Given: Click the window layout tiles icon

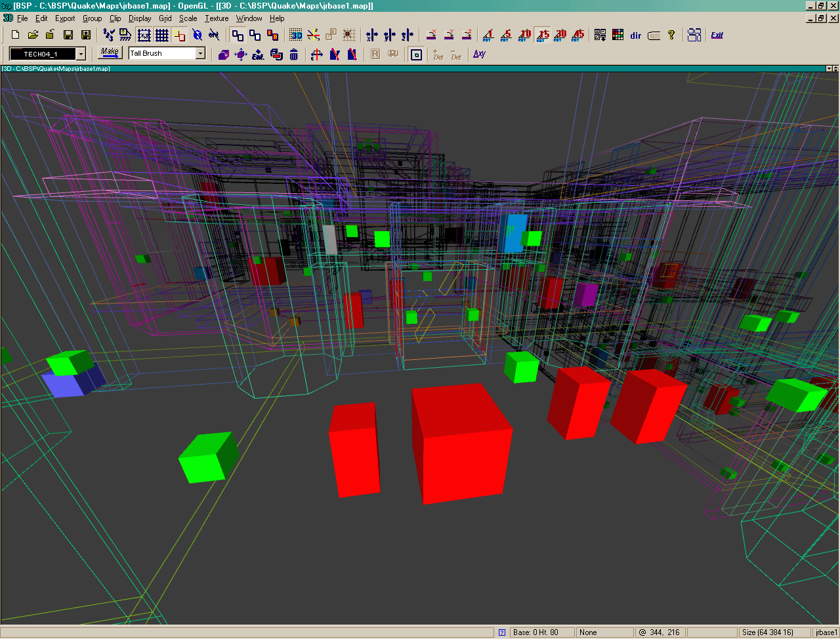Looking at the screenshot, I should tap(694, 35).
